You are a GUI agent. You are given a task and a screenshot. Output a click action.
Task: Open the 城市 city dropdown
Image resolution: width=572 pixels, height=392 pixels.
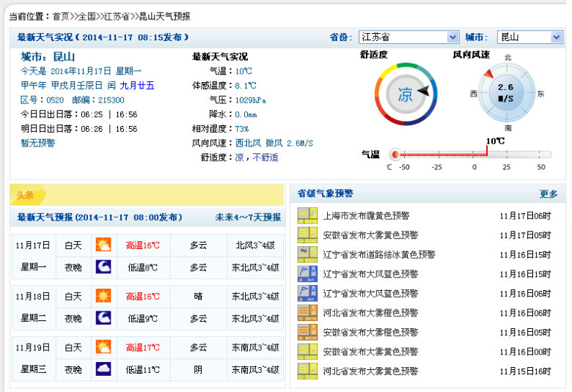tap(530, 37)
